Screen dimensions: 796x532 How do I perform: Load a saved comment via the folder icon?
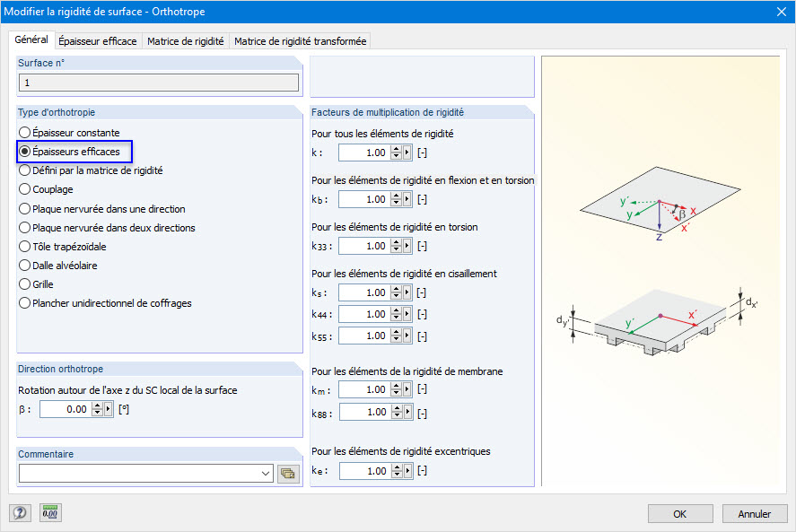287,473
